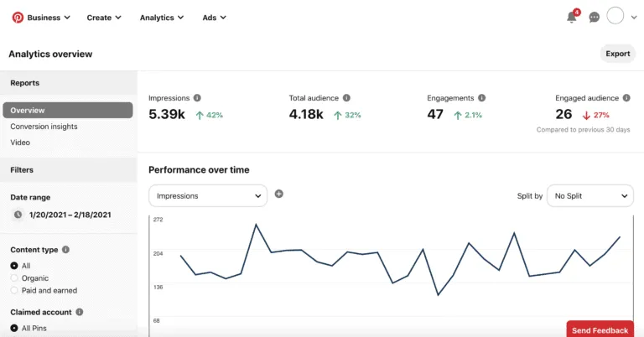Viewport: 644px width, 337px height.
Task: Click the clock icon beside date range
Action: (18, 215)
